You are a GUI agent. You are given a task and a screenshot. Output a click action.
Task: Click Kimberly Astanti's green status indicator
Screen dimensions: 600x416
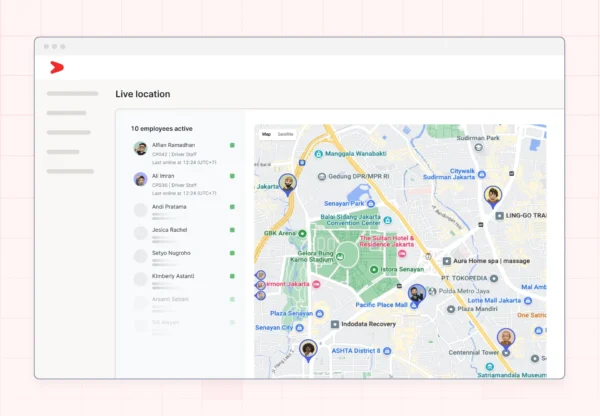click(232, 276)
